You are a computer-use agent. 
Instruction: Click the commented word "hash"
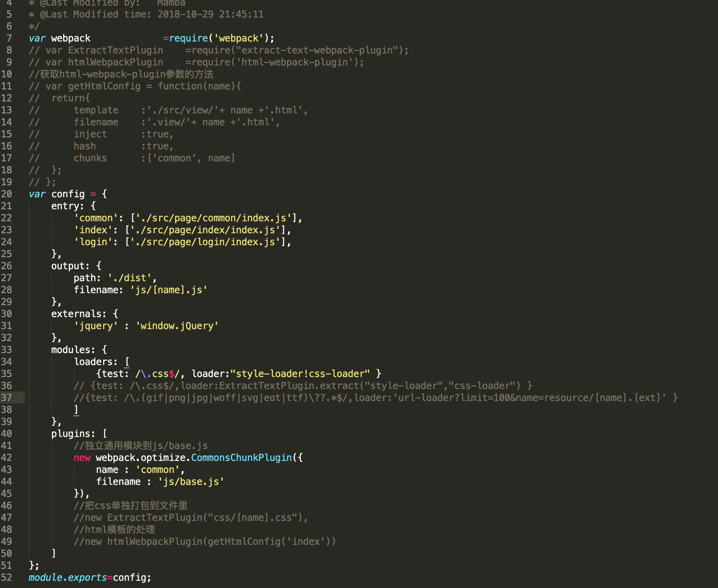(x=85, y=146)
